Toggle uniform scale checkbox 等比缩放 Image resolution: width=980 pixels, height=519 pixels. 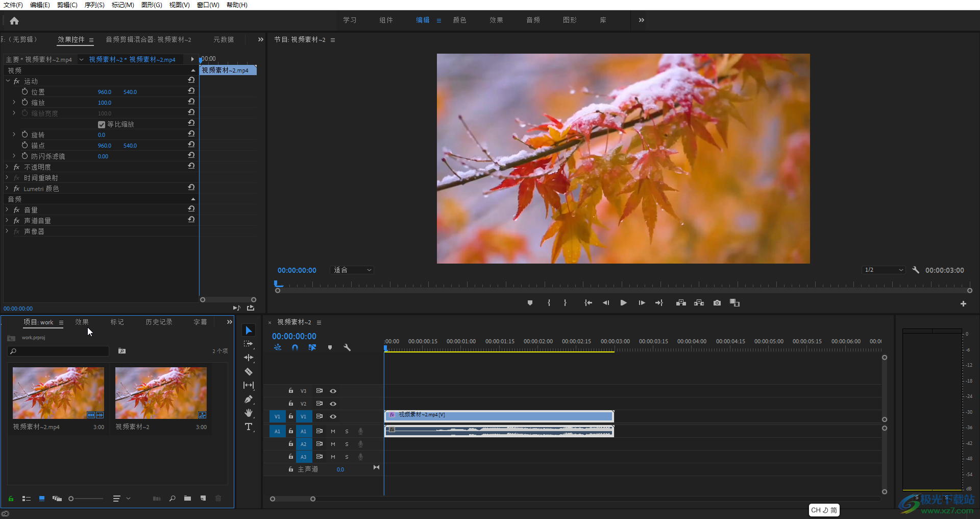(x=101, y=124)
